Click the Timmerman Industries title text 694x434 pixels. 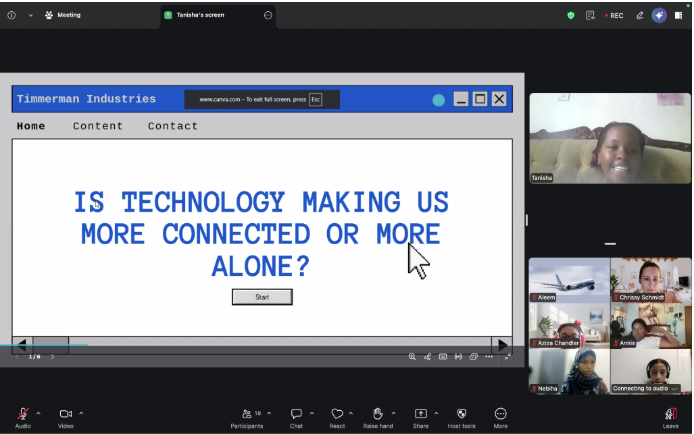[86, 99]
